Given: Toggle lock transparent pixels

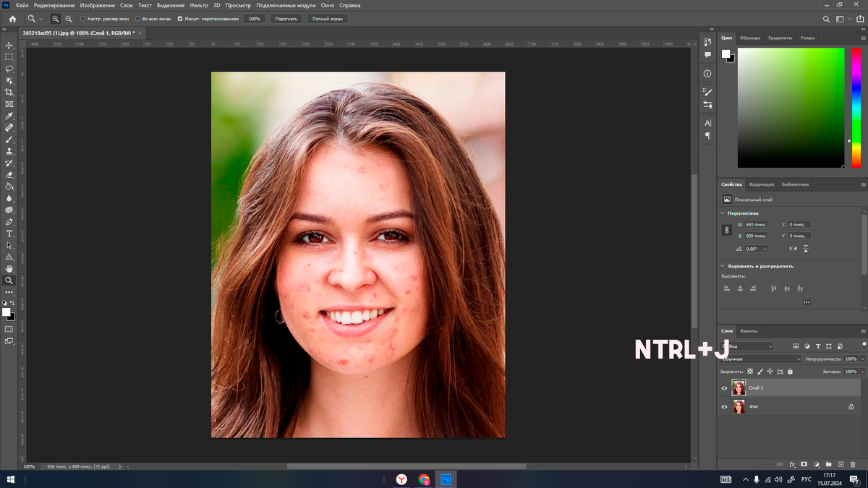Looking at the screenshot, I should pos(750,372).
